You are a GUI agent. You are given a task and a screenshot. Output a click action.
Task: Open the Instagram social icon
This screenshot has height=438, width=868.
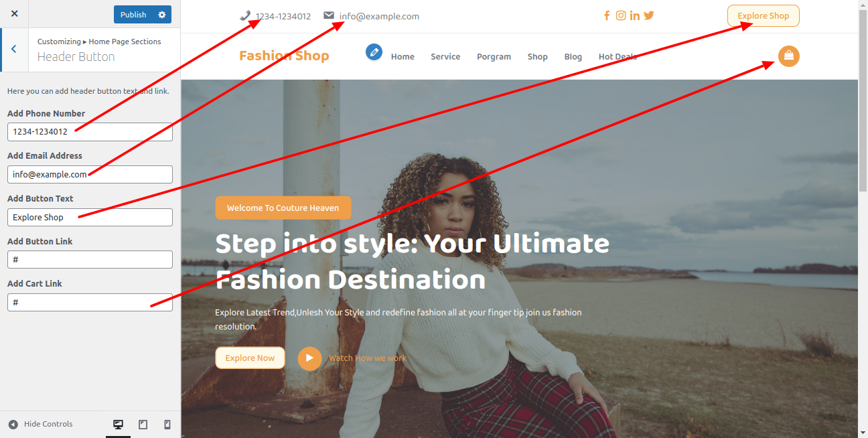point(621,15)
